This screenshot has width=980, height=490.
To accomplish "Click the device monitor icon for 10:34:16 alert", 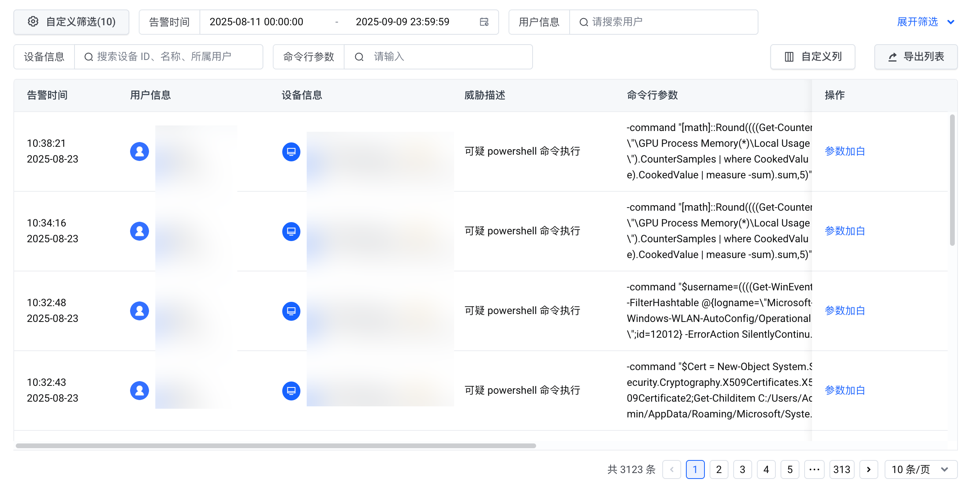I will [x=291, y=231].
